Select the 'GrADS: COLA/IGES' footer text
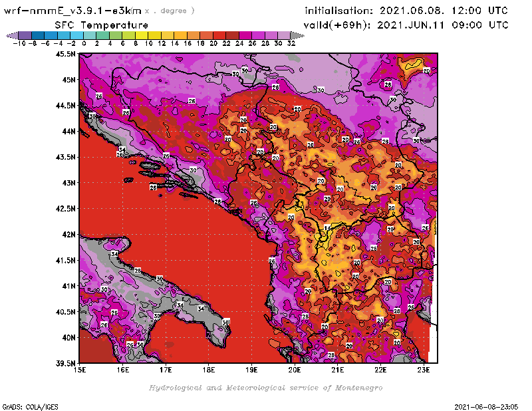 [x=30, y=407]
